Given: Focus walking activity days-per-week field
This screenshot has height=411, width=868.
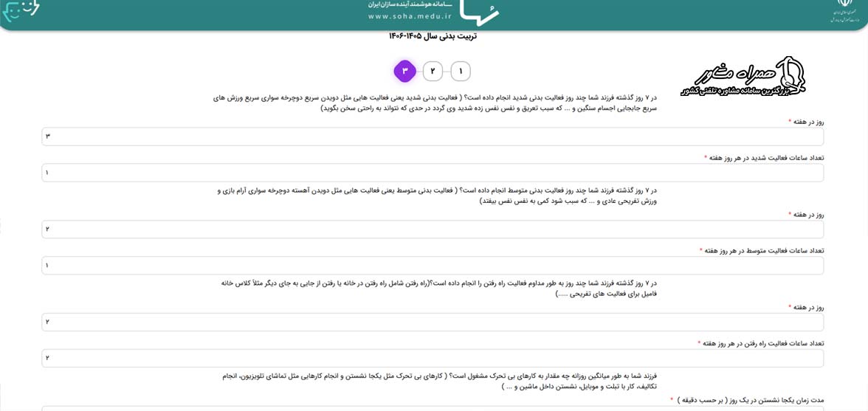Looking at the screenshot, I should tap(433, 322).
